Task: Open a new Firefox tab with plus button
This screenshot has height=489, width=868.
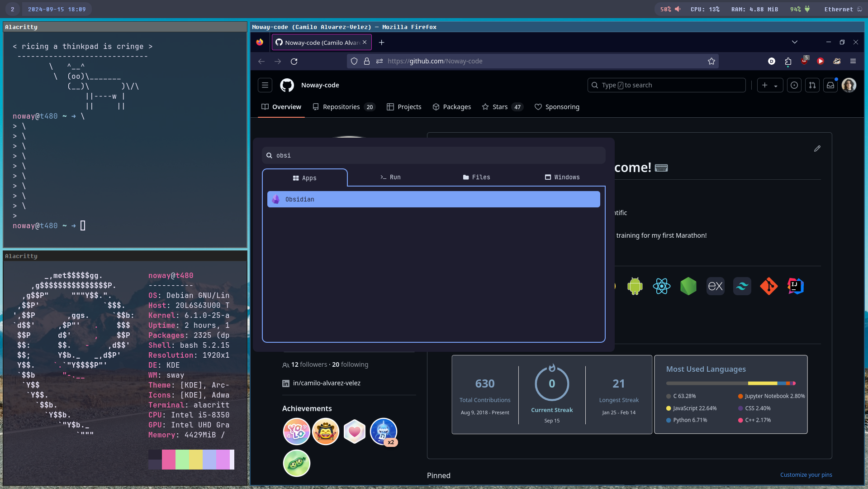Action: pyautogui.click(x=381, y=42)
